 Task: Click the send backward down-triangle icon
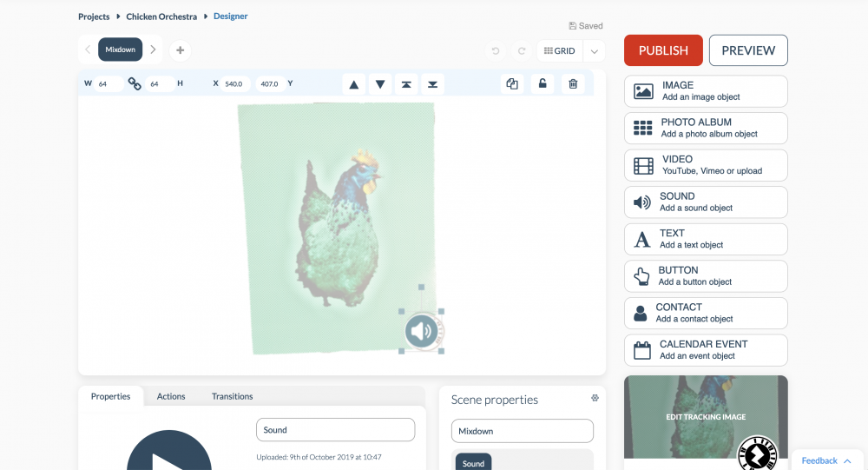pos(380,84)
